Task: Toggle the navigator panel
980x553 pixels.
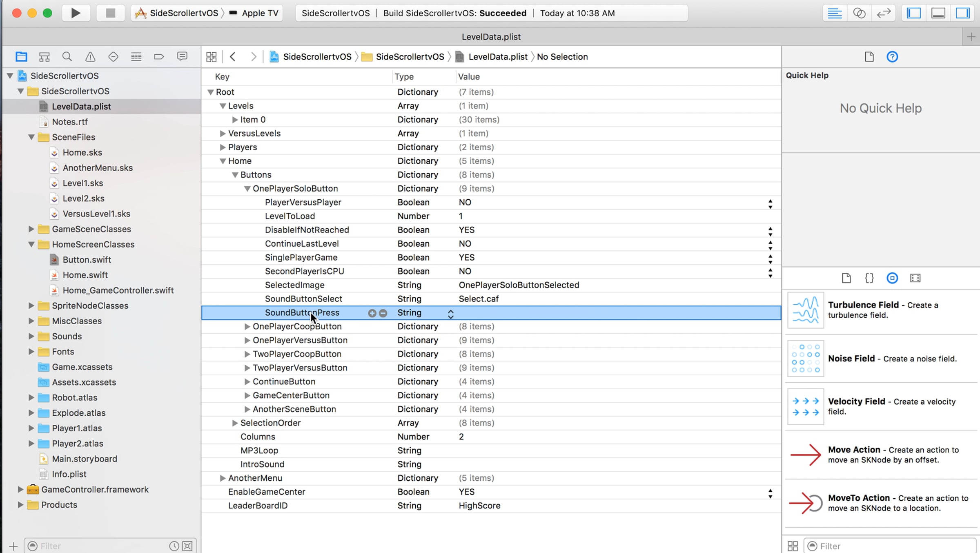Action: 914,13
